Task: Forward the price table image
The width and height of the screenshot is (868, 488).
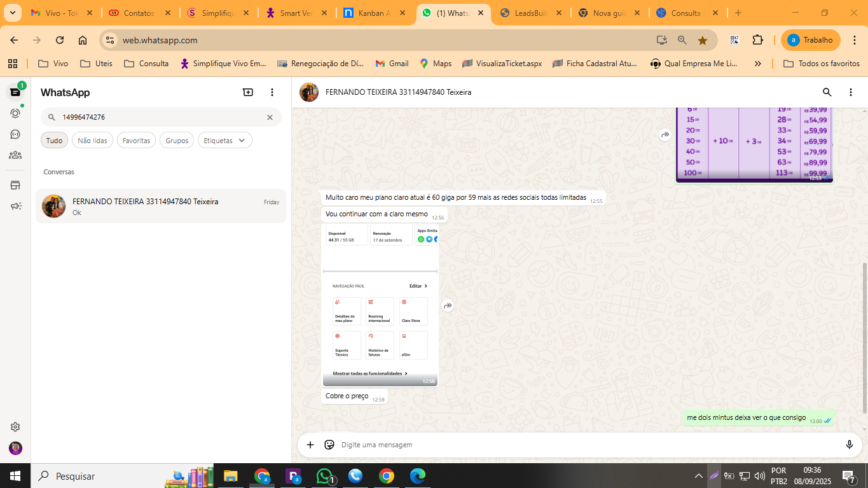Action: click(665, 135)
